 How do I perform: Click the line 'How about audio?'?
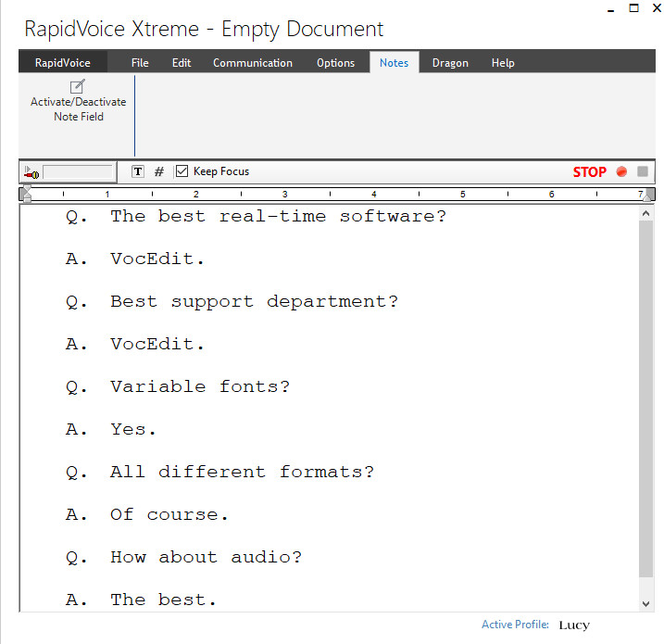(206, 557)
